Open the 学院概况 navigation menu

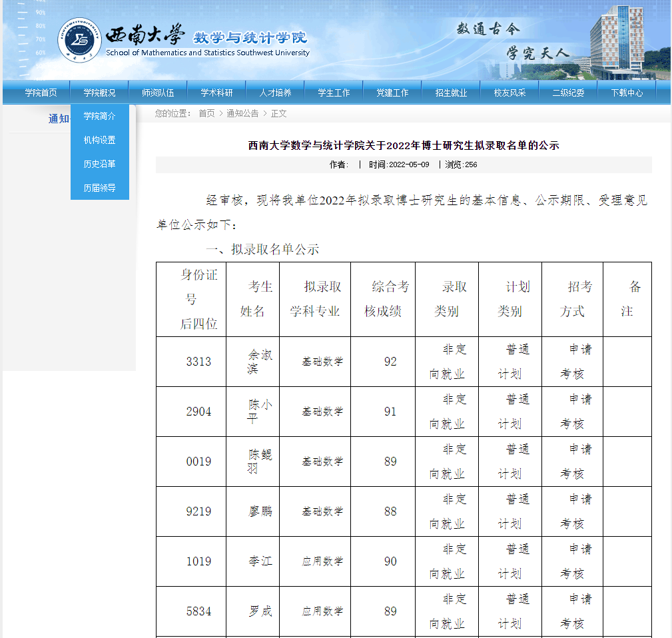tap(99, 93)
